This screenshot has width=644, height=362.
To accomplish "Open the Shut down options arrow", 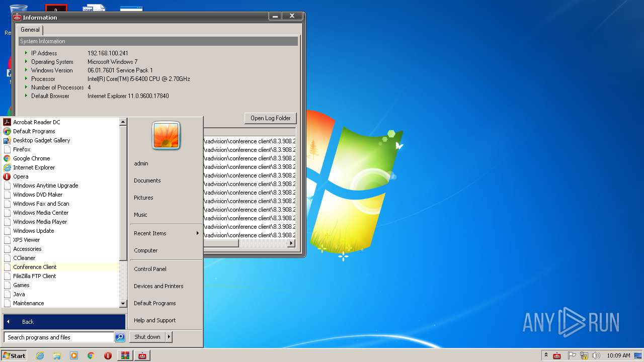I will point(169,337).
